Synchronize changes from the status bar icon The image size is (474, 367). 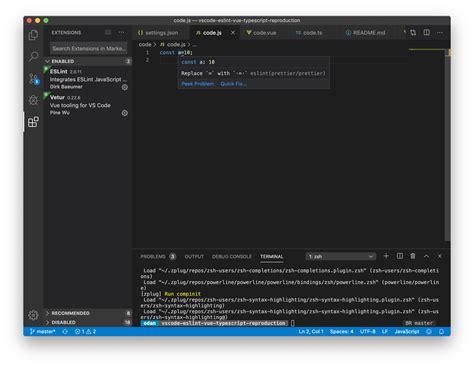[x=65, y=331]
